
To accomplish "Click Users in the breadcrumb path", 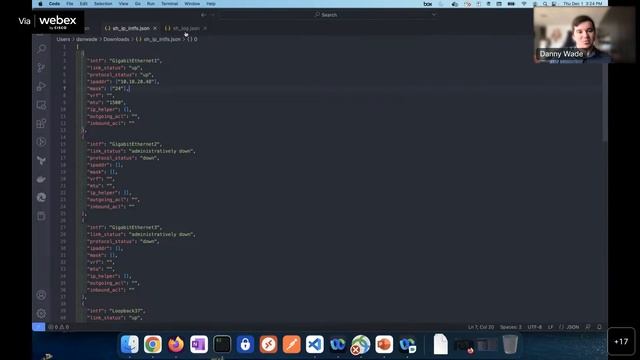I will pyautogui.click(x=63, y=39).
